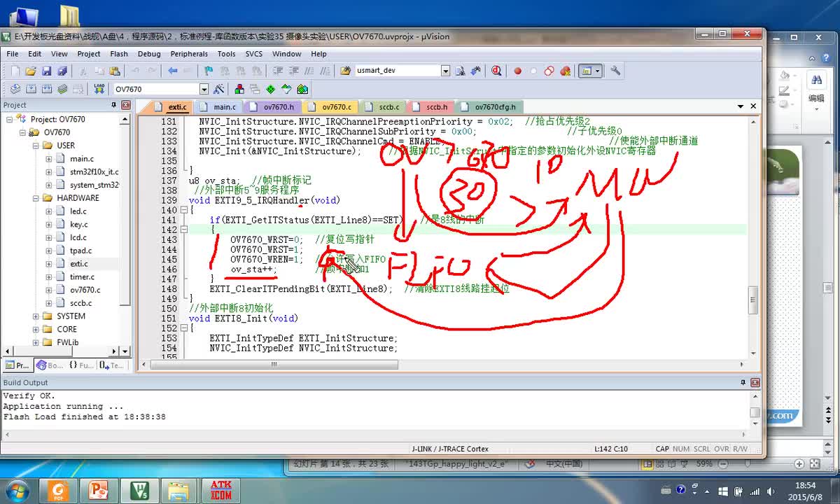Indent selected lines icon
The width and height of the screenshot is (840, 504).
(278, 71)
